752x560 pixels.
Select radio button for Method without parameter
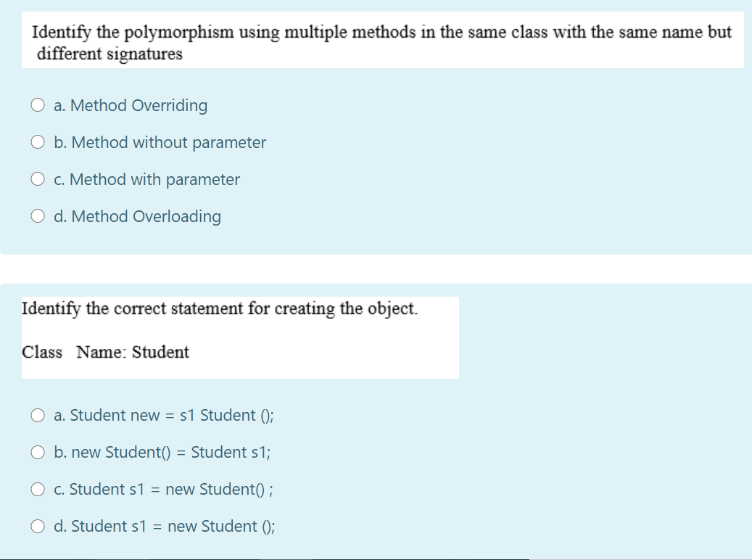coord(38,141)
